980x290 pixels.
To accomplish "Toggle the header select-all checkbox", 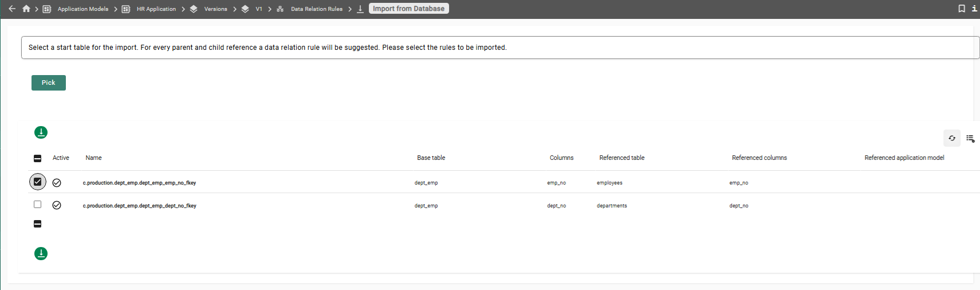I will (x=38, y=158).
